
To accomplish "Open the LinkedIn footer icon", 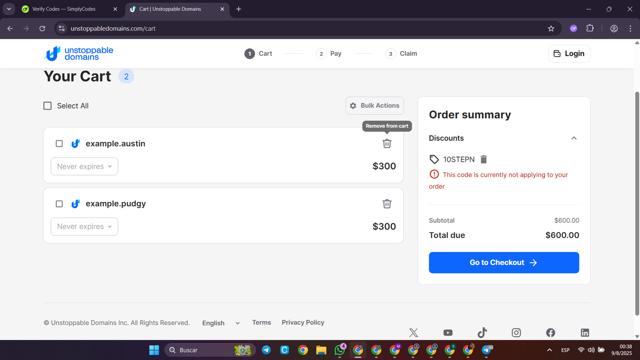I will point(585,333).
